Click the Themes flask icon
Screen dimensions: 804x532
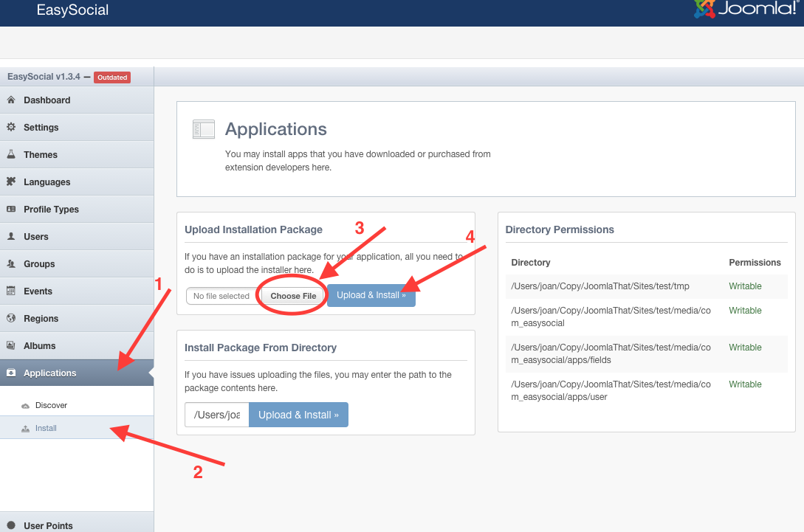tap(11, 154)
